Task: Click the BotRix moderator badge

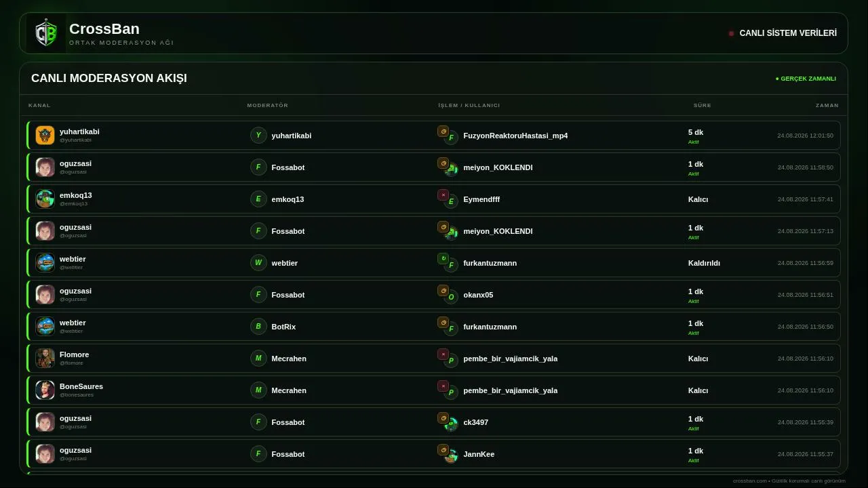Action: pos(258,326)
